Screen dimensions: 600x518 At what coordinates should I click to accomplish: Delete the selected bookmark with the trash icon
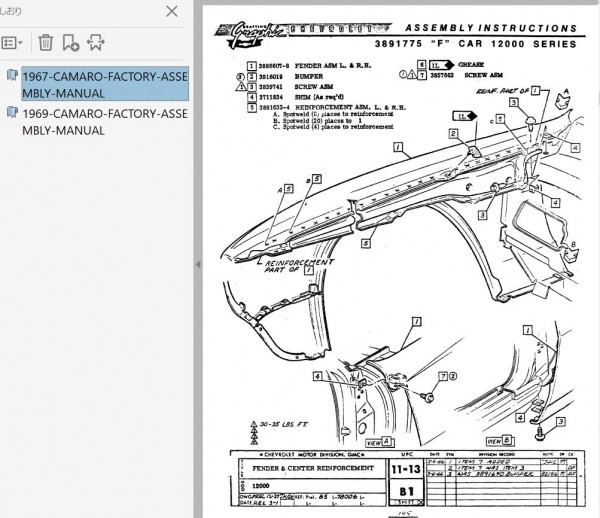(46, 42)
